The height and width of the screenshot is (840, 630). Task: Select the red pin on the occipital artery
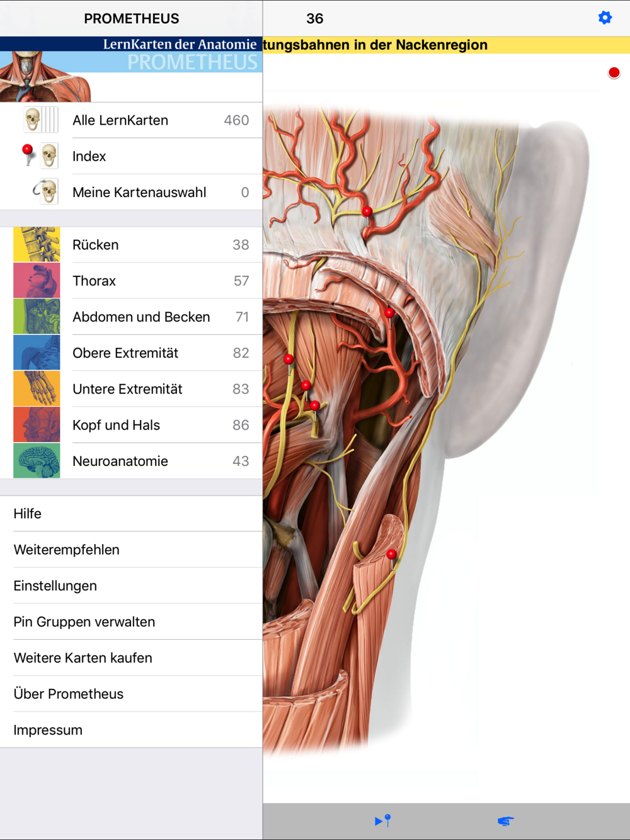pos(367,212)
